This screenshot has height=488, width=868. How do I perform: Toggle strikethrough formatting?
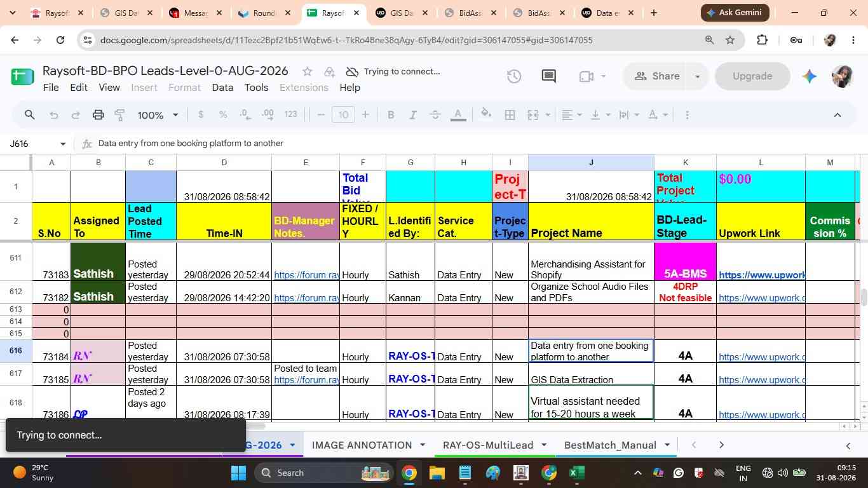435,115
